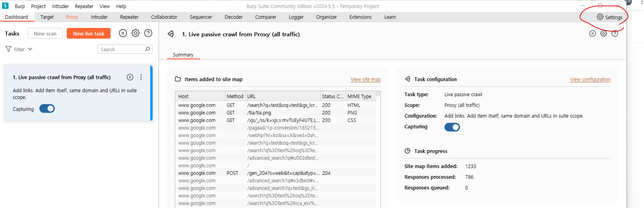644x208 pixels.
Task: Switch to the Sequencer tab
Action: [201, 17]
